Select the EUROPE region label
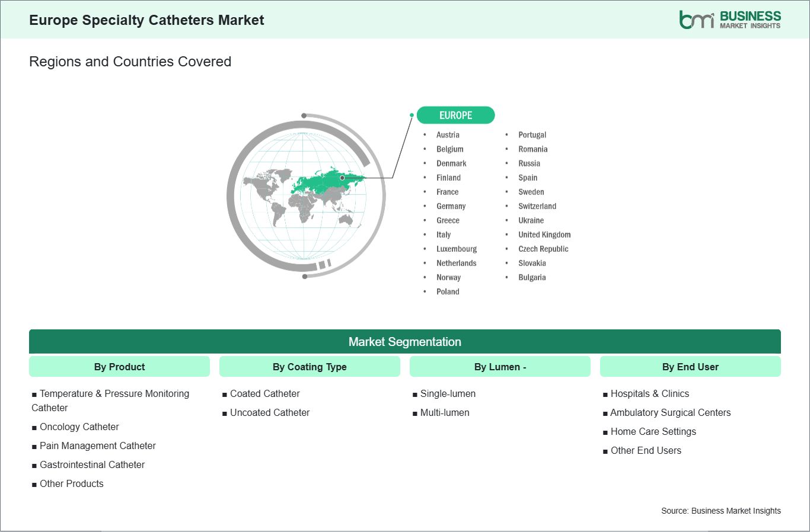 point(455,115)
